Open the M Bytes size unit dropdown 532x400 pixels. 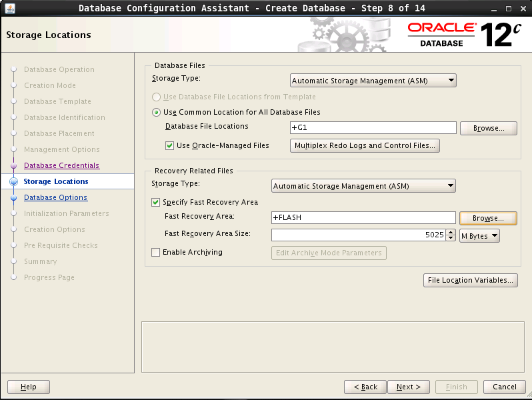tap(479, 236)
